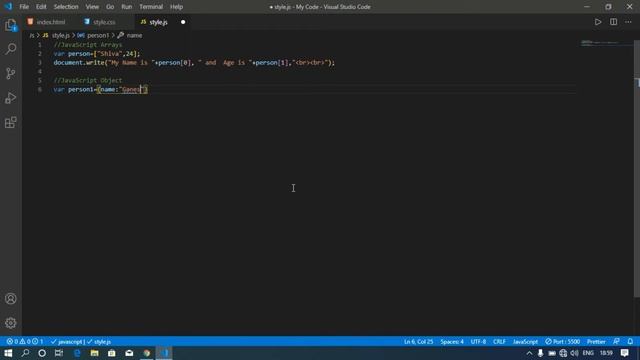The height and width of the screenshot is (360, 640).
Task: Click the js folder breadcrumb
Action: click(x=32, y=36)
